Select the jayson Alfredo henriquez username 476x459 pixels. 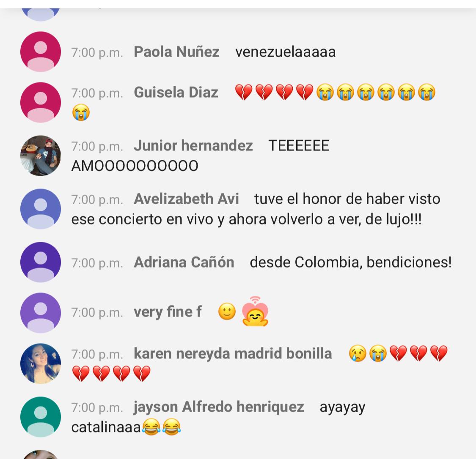[x=219, y=407]
